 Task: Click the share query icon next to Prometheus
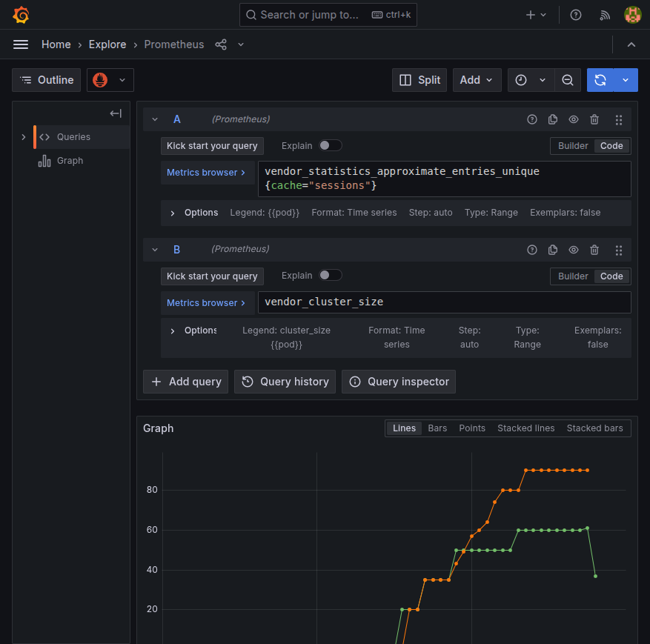[221, 44]
